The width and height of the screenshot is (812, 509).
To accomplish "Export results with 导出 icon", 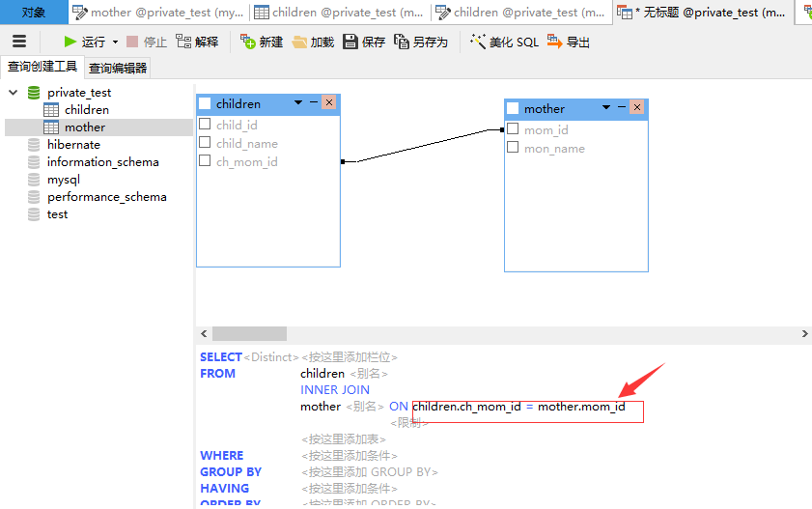I will [568, 42].
